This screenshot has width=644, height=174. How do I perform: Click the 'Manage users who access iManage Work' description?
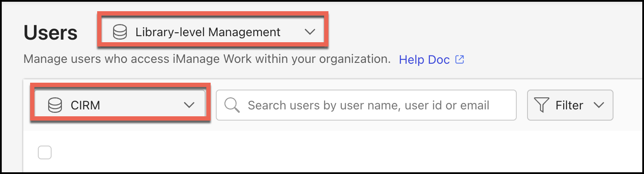(207, 59)
